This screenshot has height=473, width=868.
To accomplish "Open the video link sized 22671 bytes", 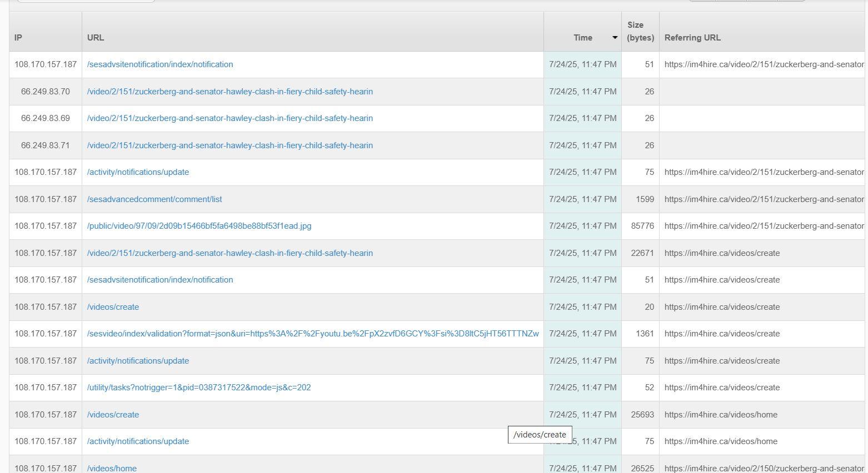I will tap(230, 253).
